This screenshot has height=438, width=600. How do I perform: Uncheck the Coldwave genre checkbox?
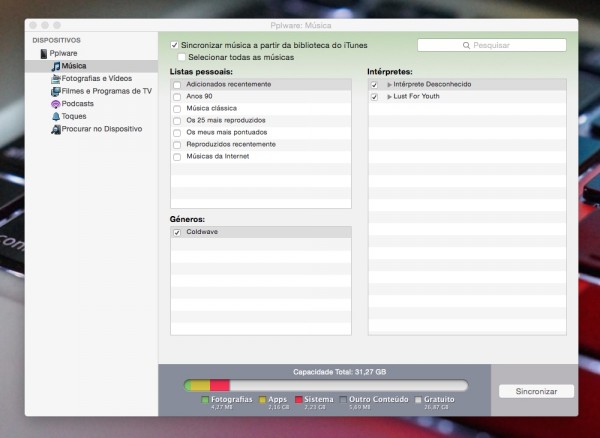point(177,233)
